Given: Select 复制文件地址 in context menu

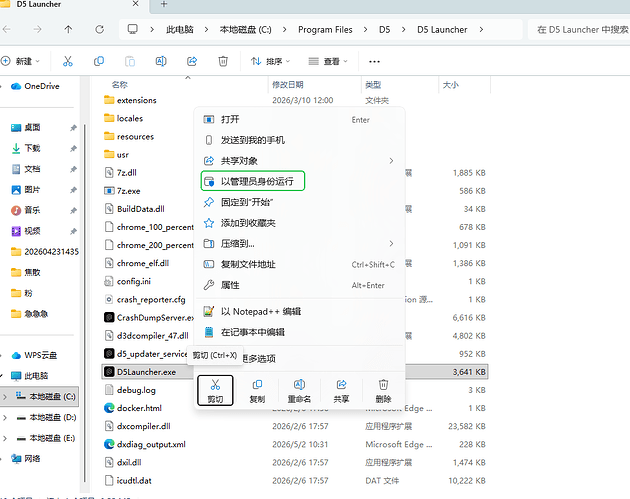Looking at the screenshot, I should 299,264.
